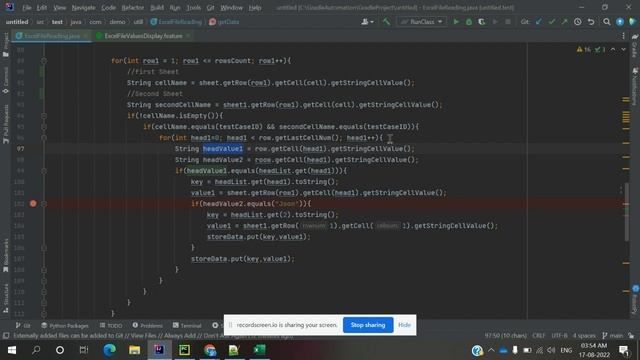This screenshot has width=640, height=360.
Task: Open the Python Packages tool window
Action: click(x=65, y=325)
